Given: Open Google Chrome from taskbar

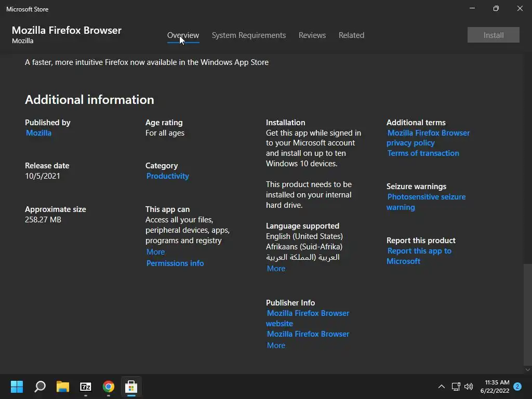Looking at the screenshot, I should pyautogui.click(x=108, y=386).
